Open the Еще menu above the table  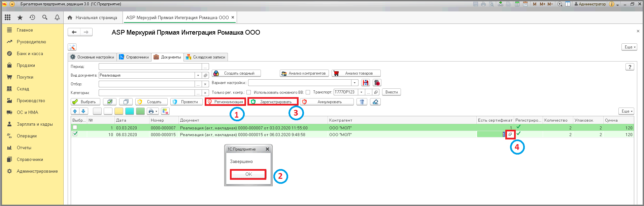tap(626, 111)
